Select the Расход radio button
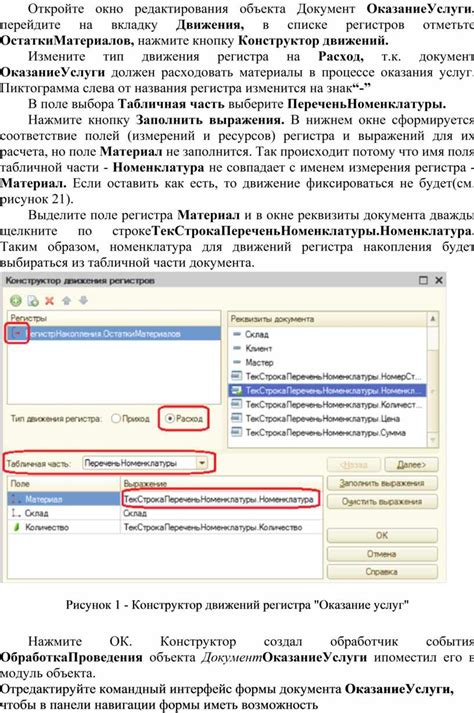474x713 pixels. pyautogui.click(x=169, y=418)
